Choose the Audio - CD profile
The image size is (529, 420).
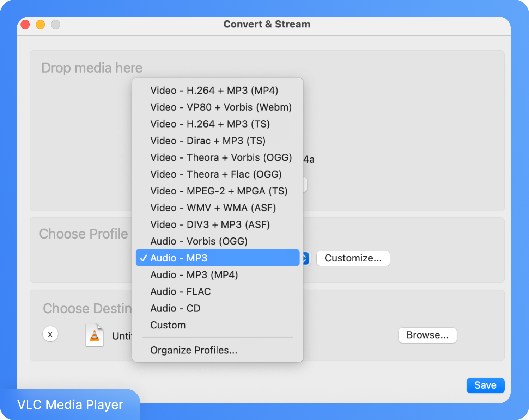click(175, 308)
